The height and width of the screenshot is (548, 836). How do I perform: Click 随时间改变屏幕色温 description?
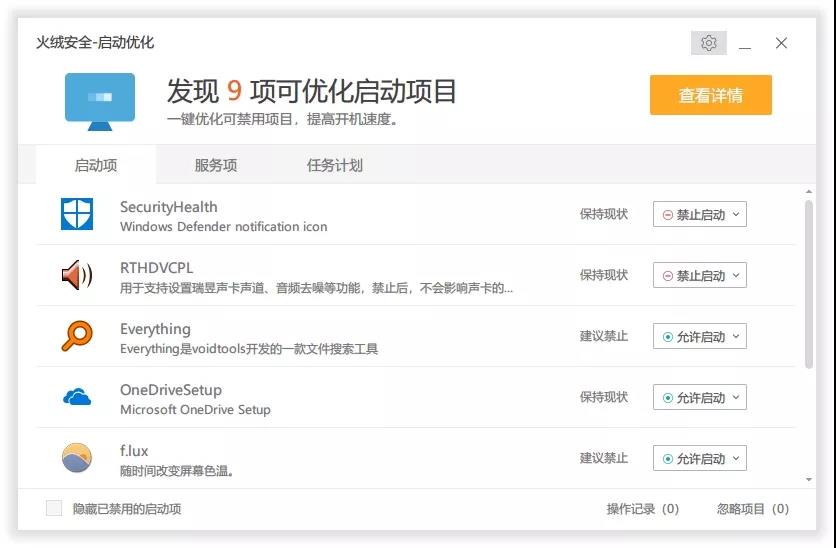click(x=177, y=471)
